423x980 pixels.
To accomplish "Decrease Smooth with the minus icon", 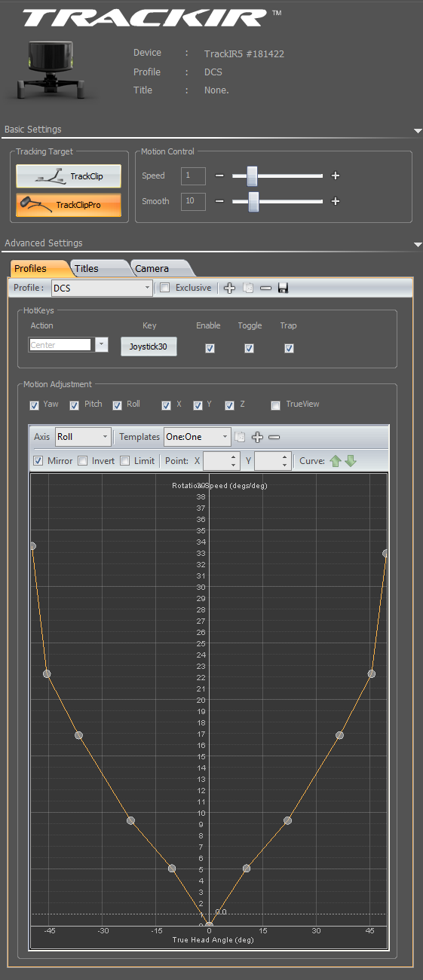I will (x=219, y=201).
